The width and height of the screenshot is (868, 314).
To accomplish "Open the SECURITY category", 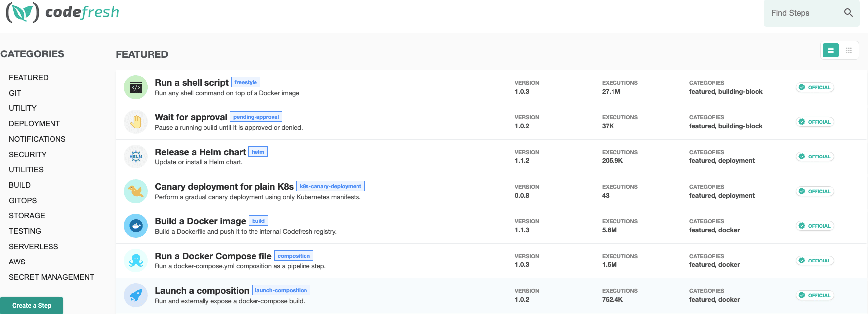I will tap(28, 155).
